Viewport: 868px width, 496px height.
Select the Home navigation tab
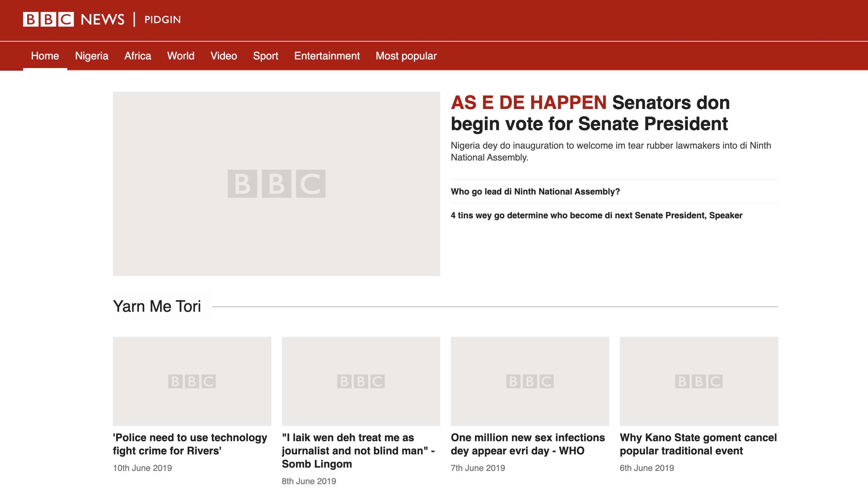point(45,56)
